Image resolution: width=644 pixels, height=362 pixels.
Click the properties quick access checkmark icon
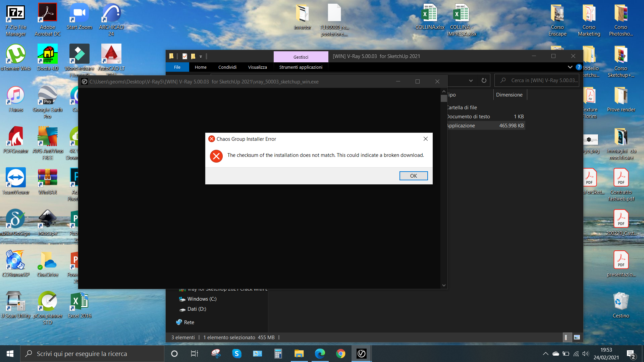click(x=184, y=56)
